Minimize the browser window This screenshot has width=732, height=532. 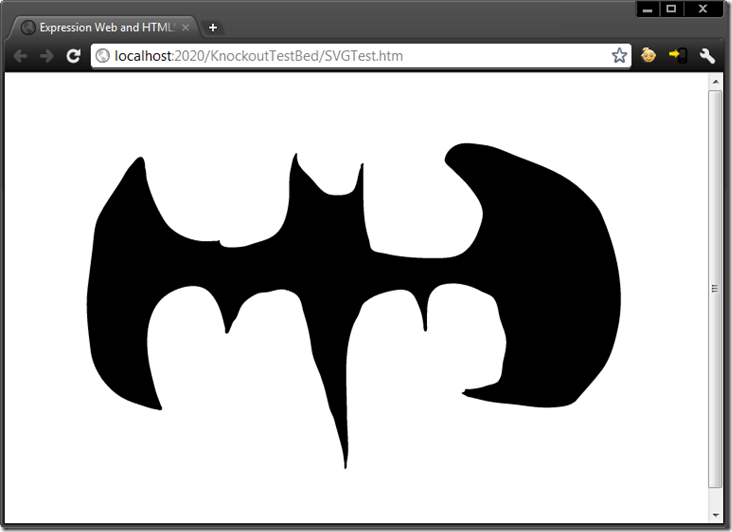tap(648, 9)
